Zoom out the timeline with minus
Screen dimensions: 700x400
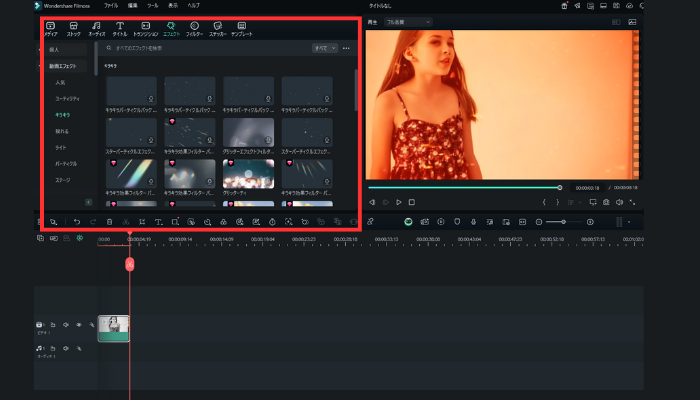point(539,222)
